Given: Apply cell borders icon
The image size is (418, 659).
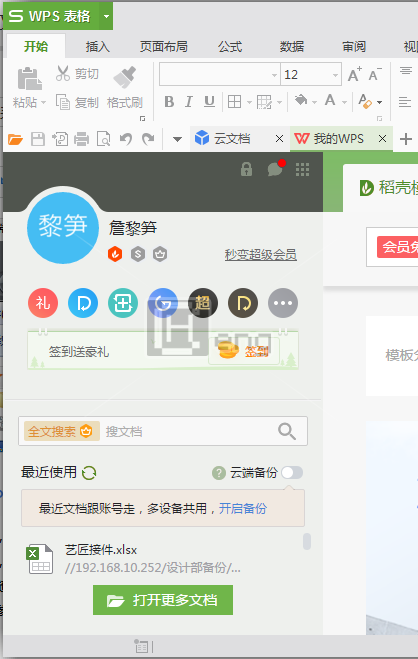Looking at the screenshot, I should (234, 102).
